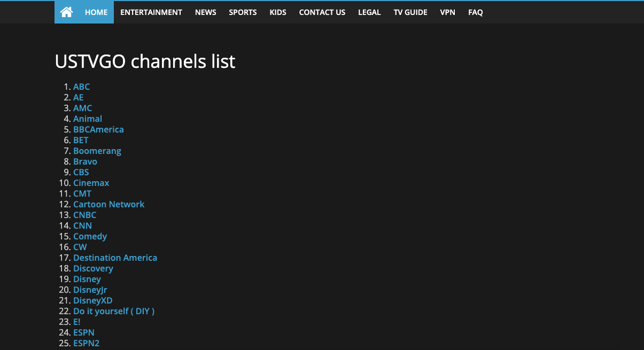Click the USTVGO channels list heading

tap(145, 61)
